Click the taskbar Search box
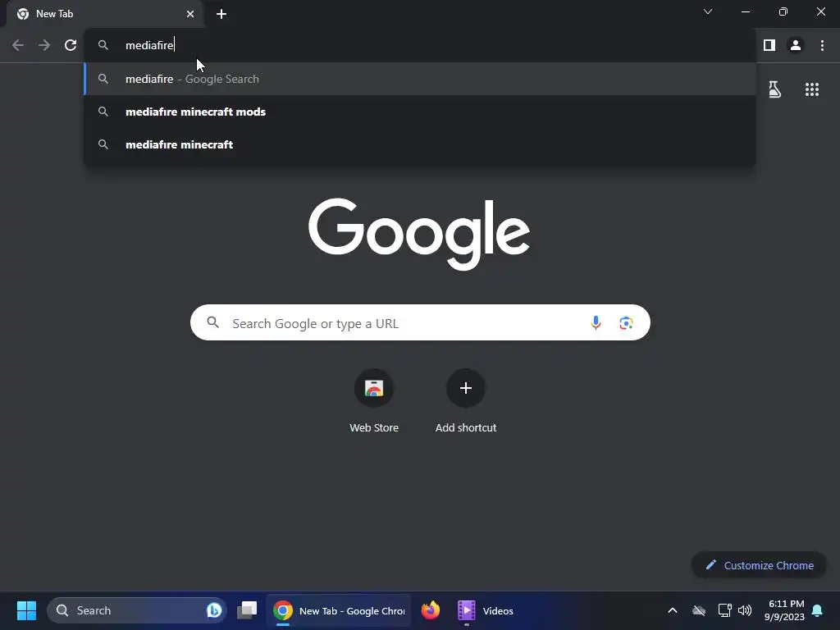 click(x=137, y=610)
